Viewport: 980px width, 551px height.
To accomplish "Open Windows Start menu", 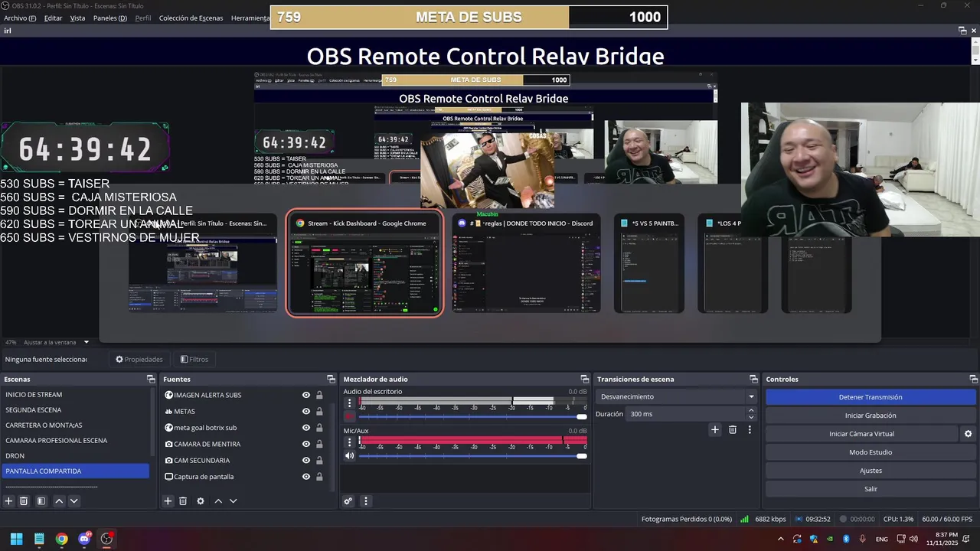I will pos(17,539).
